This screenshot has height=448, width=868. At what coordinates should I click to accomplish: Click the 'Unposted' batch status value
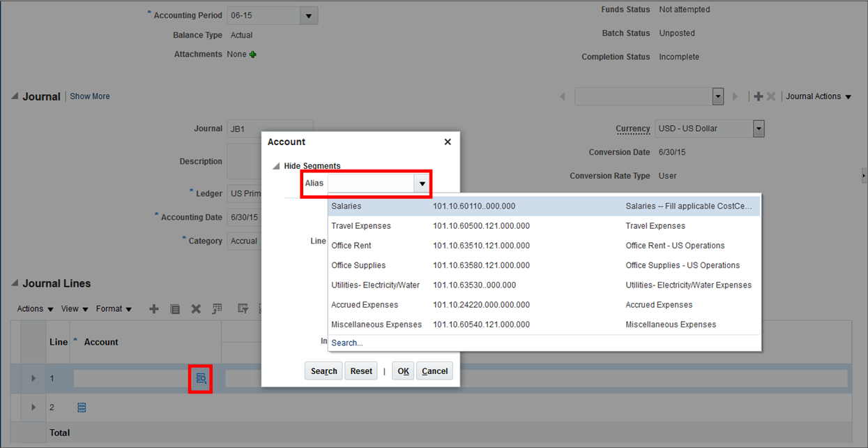coord(677,33)
